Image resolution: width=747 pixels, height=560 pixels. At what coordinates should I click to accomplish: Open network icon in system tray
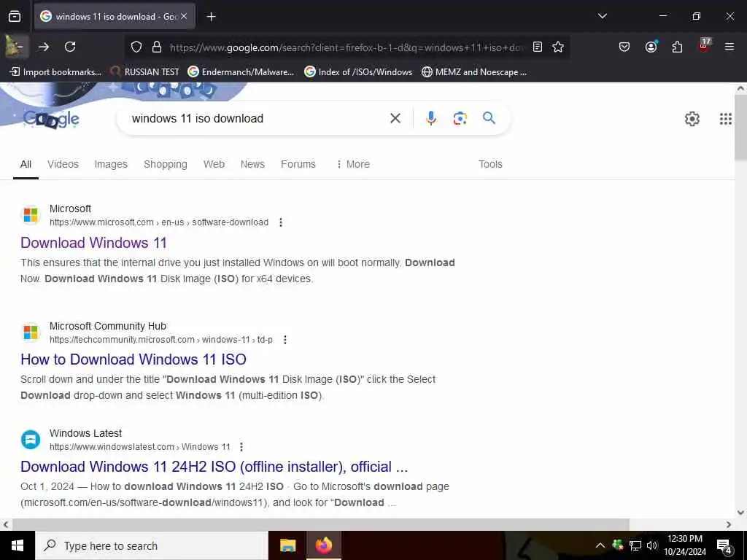tap(635, 545)
